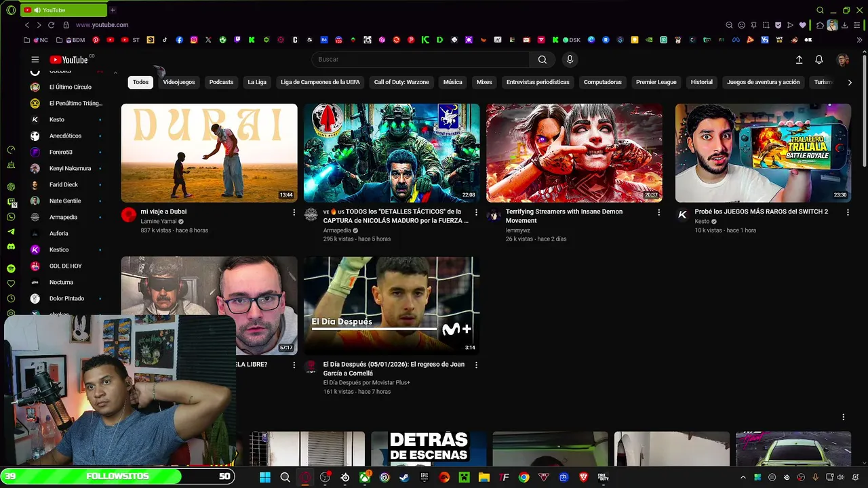Image resolution: width=868 pixels, height=488 pixels.
Task: Open the upload/create video icon
Action: tap(799, 60)
